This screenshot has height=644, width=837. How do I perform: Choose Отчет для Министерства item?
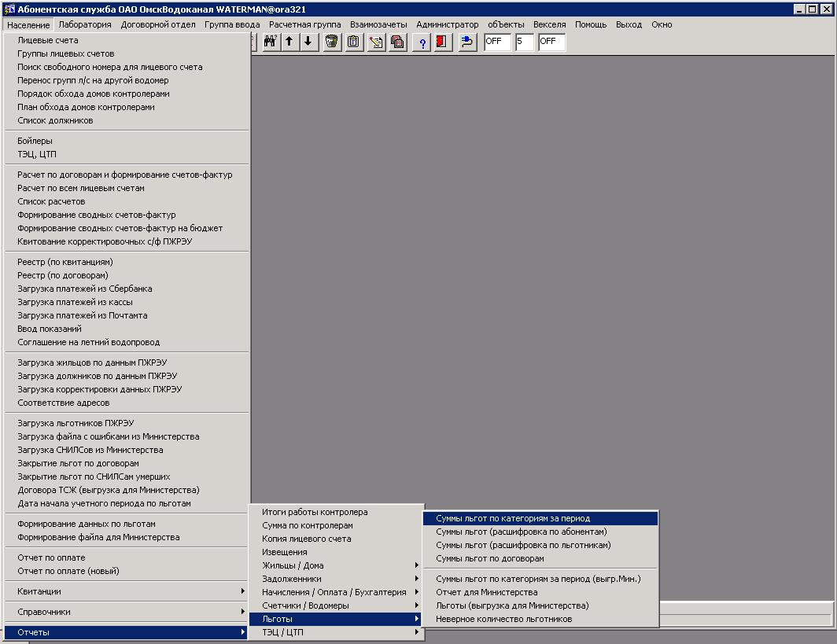(486, 592)
